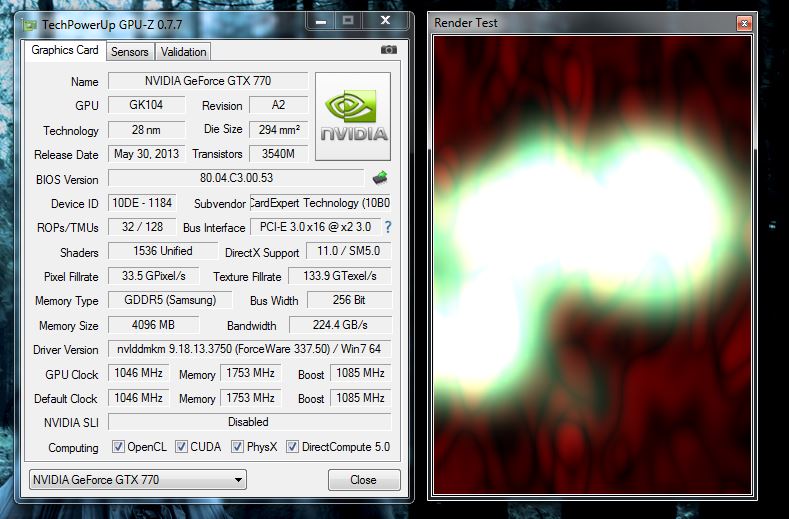The width and height of the screenshot is (789, 519).
Task: Click the Memory Type GDDR5 (Samsung) value
Action: click(x=170, y=300)
